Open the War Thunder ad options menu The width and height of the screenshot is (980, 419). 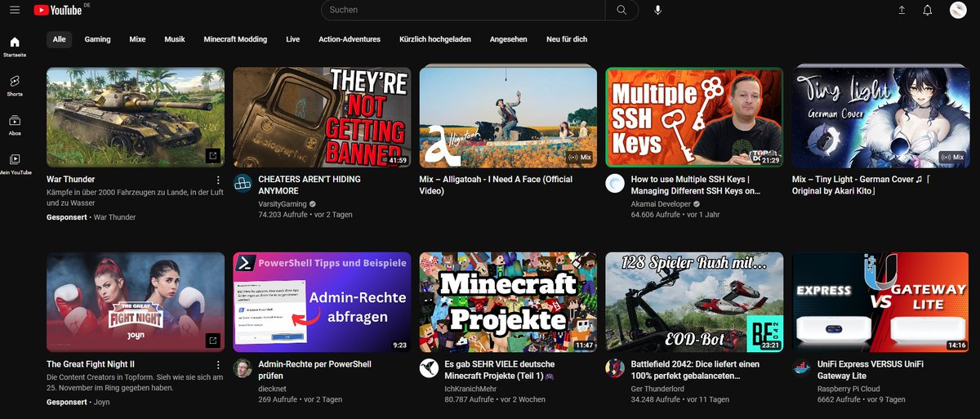(x=218, y=180)
